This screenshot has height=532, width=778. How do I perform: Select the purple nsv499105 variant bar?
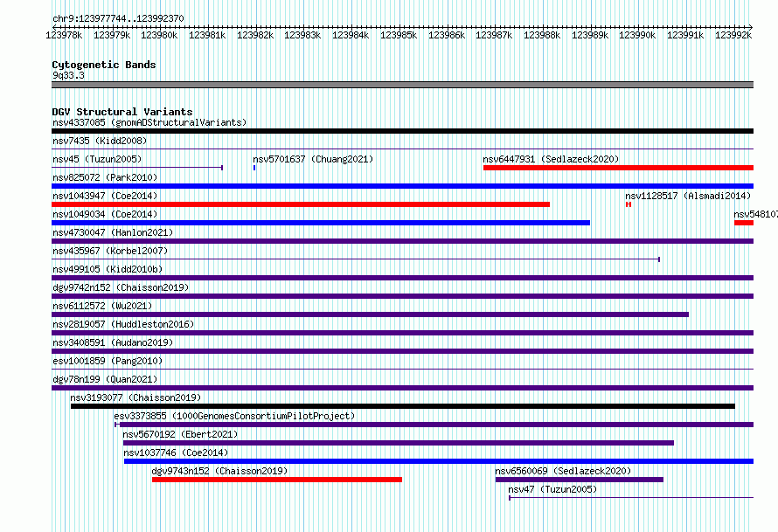point(402,278)
